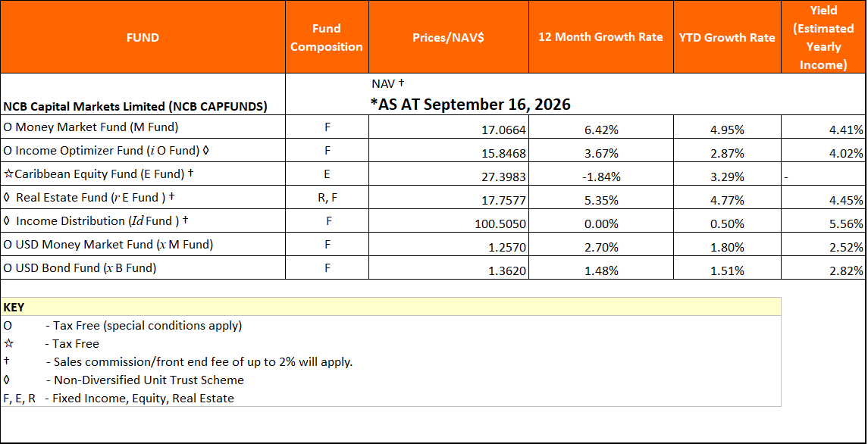Click the R, F composition cell

point(327,198)
